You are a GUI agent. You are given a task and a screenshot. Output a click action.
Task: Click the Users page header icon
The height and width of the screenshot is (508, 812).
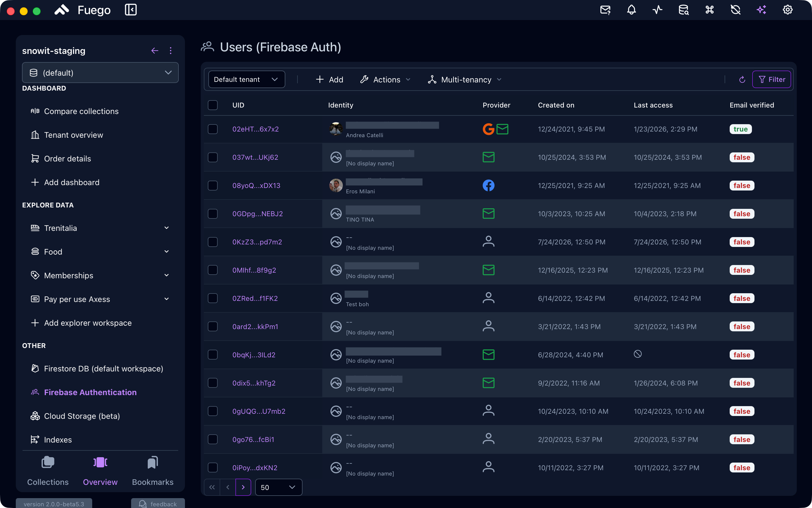[207, 47]
